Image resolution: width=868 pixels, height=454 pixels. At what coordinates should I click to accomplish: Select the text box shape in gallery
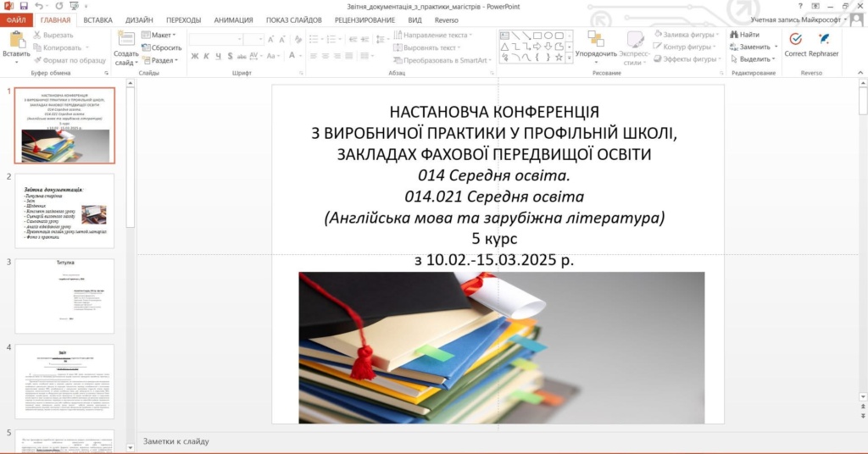pos(505,36)
